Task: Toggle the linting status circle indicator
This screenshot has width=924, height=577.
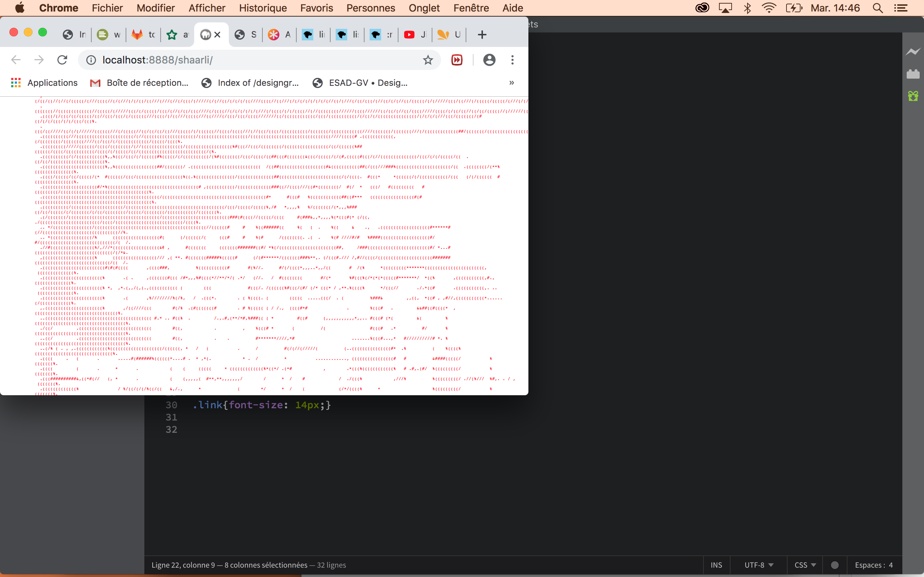Action: 834,565
